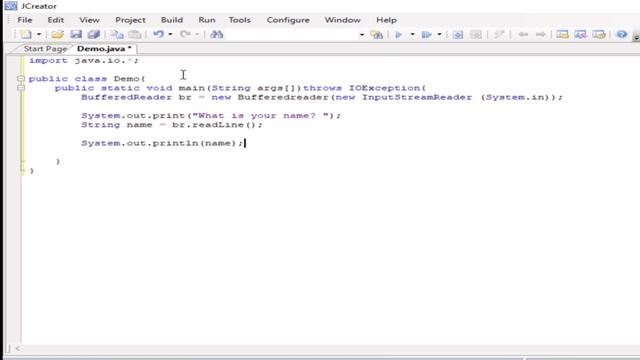Collapse the public class Demo fold

pyautogui.click(x=21, y=79)
